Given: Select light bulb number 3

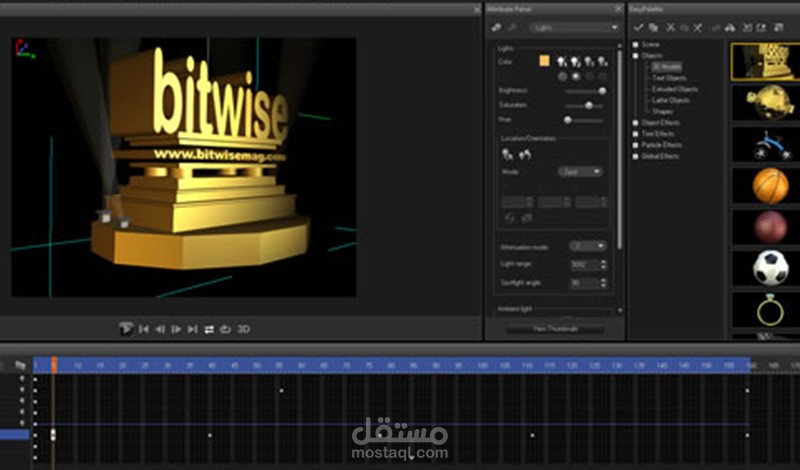Looking at the screenshot, I should [589, 62].
